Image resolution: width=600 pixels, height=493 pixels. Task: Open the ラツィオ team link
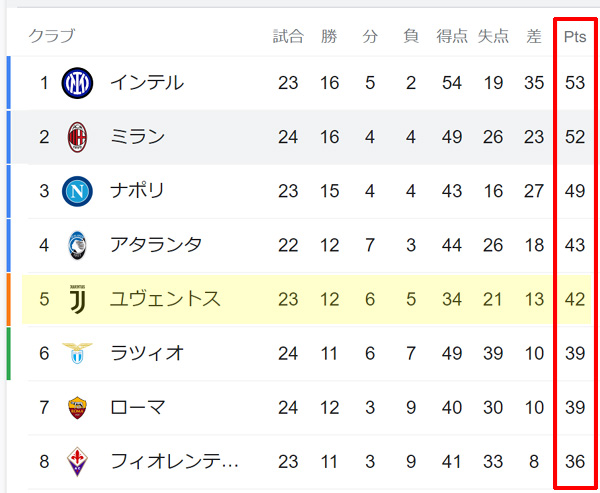coord(147,353)
